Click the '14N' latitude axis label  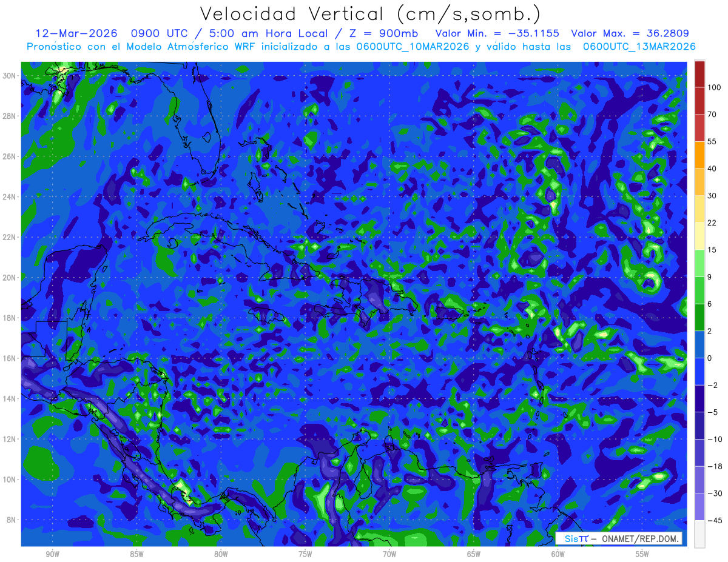pyautogui.click(x=10, y=399)
